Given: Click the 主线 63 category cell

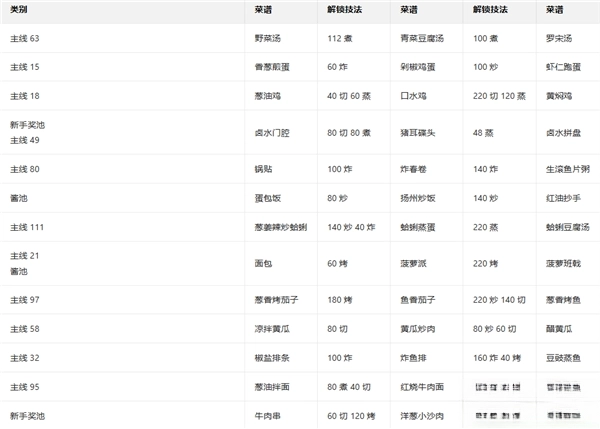Looking at the screenshot, I should pyautogui.click(x=24, y=38).
